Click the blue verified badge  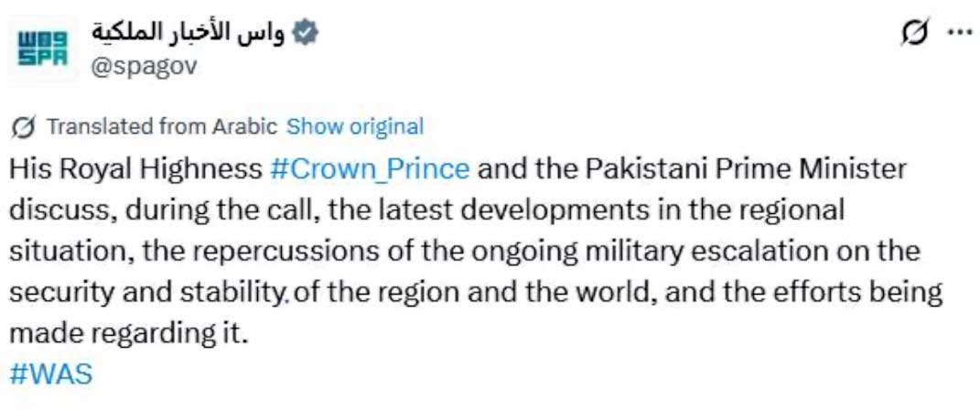click(x=306, y=35)
